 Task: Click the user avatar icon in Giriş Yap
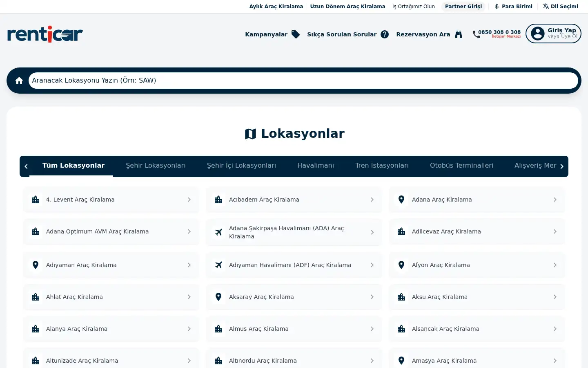pyautogui.click(x=538, y=34)
